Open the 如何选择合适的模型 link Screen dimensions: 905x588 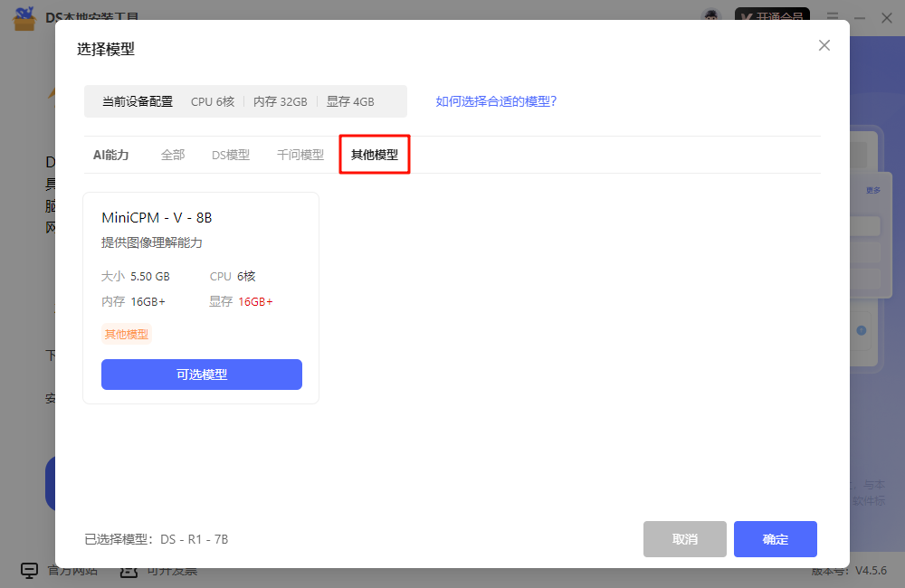tap(496, 101)
